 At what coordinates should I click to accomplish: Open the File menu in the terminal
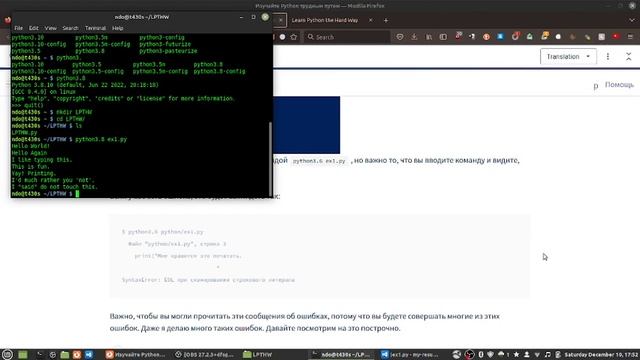click(18, 28)
